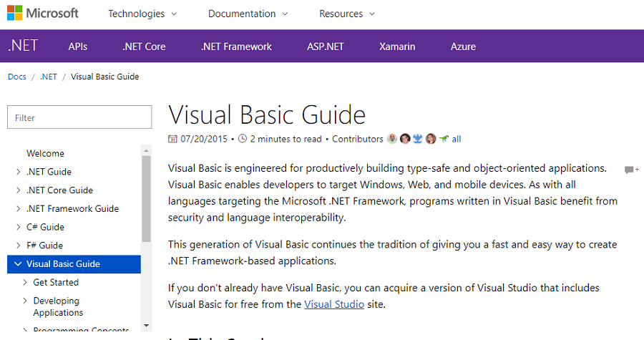Viewport: 644px width, 340px height.
Task: Click the first contributor avatar
Action: [x=392, y=139]
